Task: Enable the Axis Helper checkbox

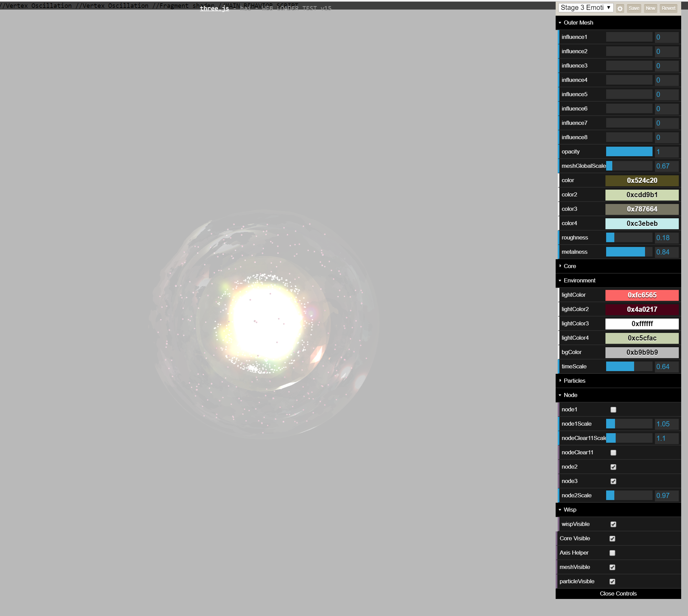Action: coord(612,553)
